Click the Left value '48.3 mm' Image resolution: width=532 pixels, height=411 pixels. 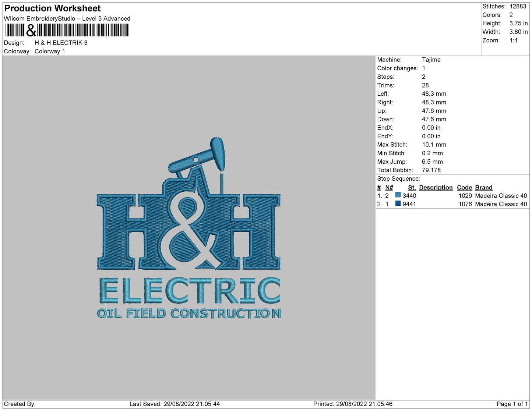(x=434, y=93)
